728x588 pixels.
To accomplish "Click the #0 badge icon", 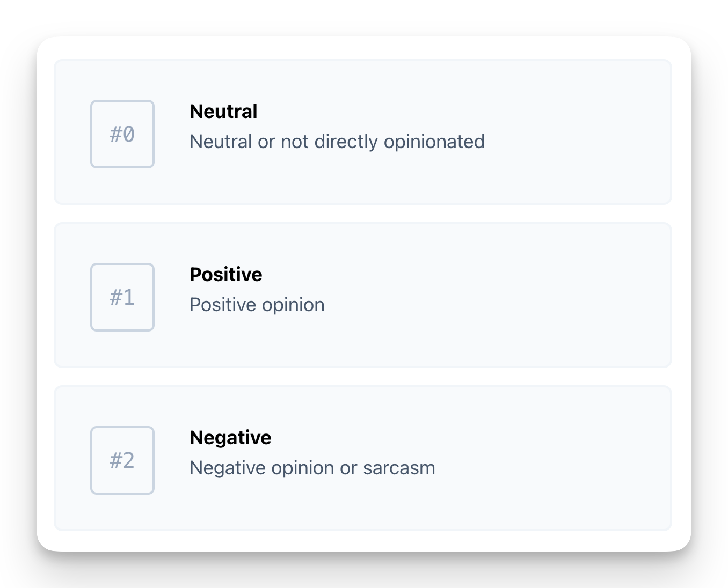I will [x=122, y=134].
